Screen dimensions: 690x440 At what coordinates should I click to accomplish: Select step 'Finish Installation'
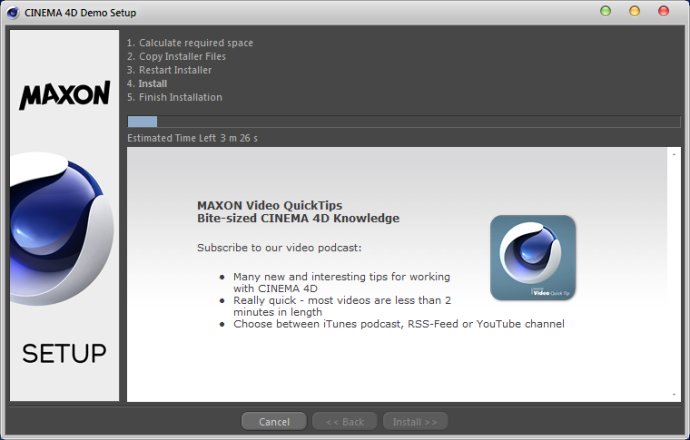click(175, 97)
